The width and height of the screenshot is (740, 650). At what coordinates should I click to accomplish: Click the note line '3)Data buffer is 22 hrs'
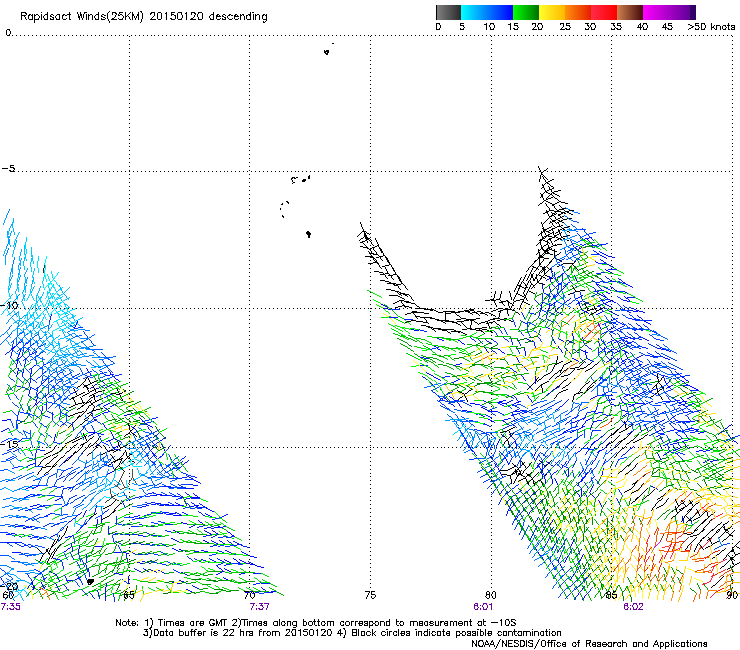[352, 633]
